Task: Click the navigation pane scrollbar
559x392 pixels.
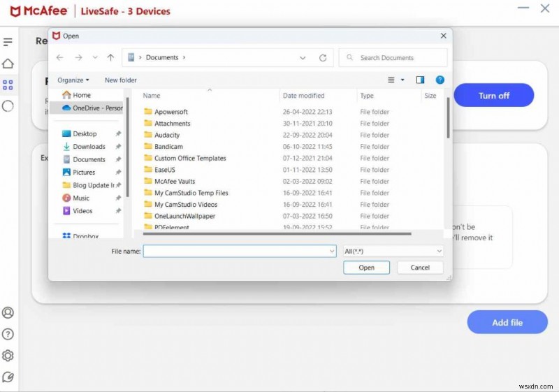Action: pyautogui.click(x=127, y=147)
